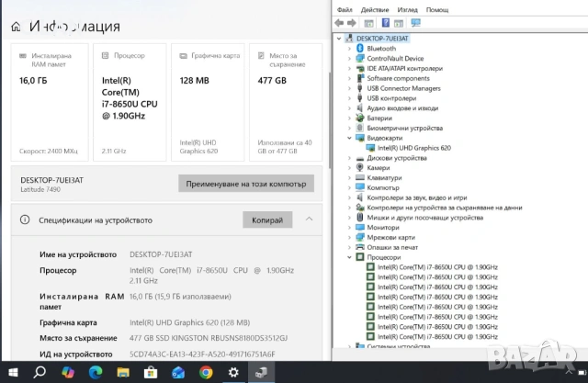The image size is (588, 383).
Task: Collapse Спецификации на устройството section chevron
Action: pos(309,219)
